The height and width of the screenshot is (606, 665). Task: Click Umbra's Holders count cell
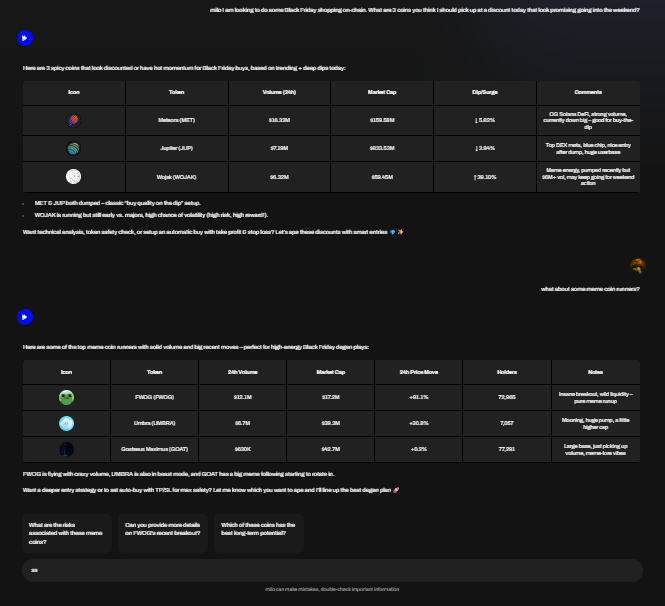pos(507,423)
